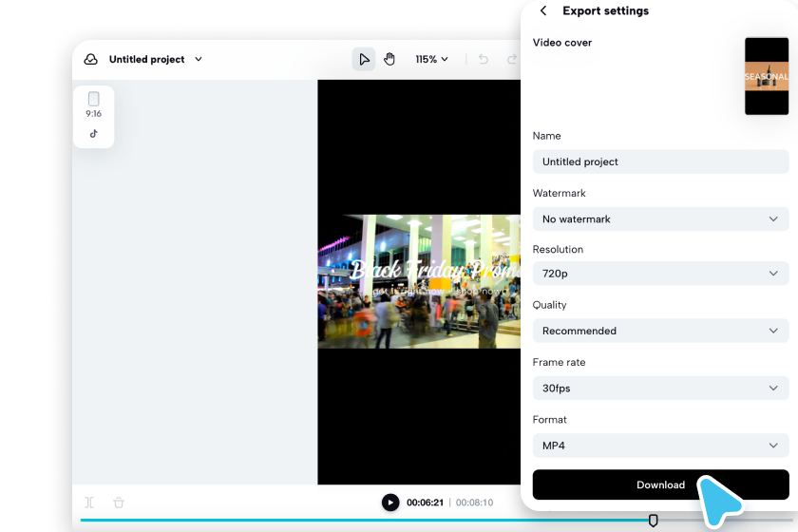798x532 pixels.
Task: Open the Resolution dropdown showing 720p
Action: [660, 274]
